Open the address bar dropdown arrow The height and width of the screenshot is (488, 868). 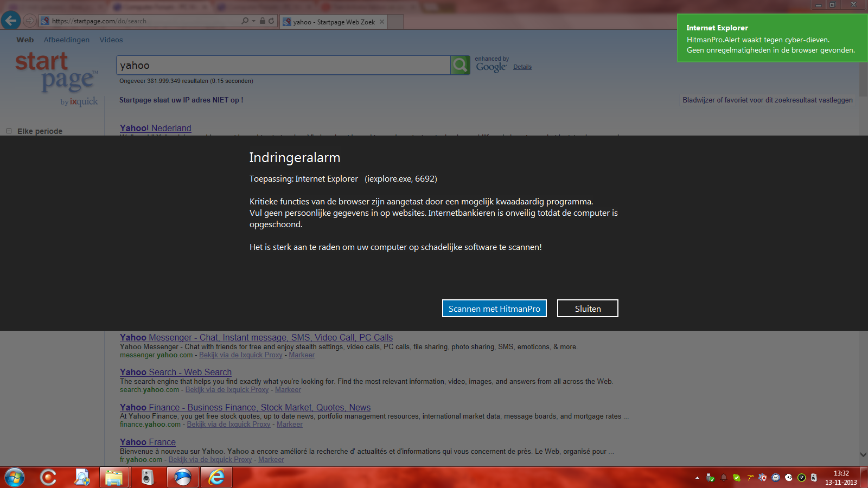(x=253, y=21)
